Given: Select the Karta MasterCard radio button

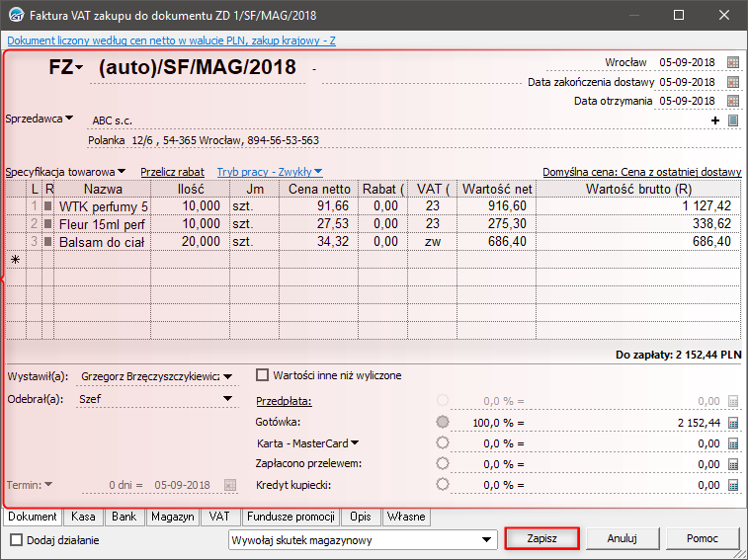Looking at the screenshot, I should click(x=443, y=442).
